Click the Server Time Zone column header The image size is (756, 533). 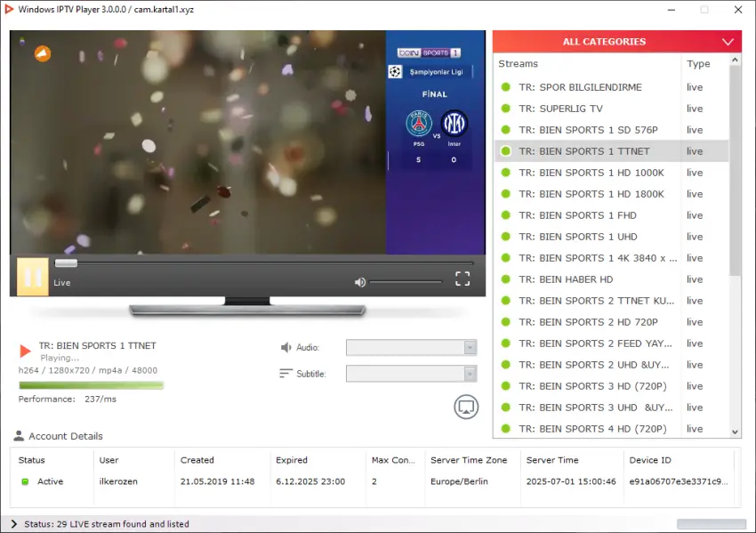pos(469,460)
